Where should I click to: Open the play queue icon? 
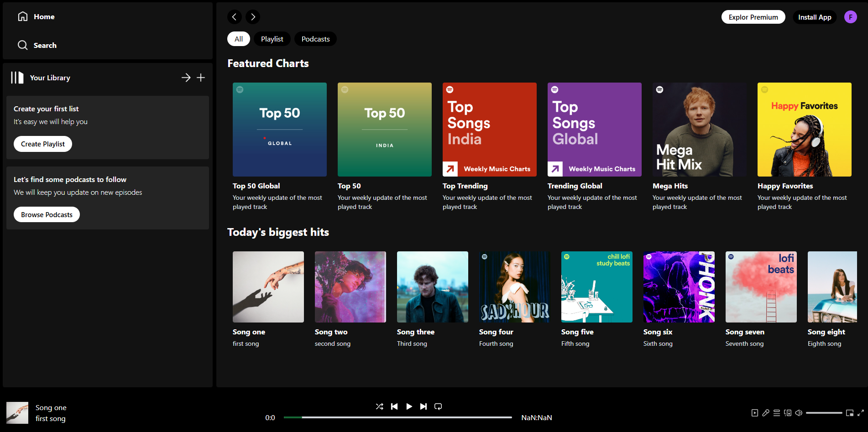[x=777, y=413]
